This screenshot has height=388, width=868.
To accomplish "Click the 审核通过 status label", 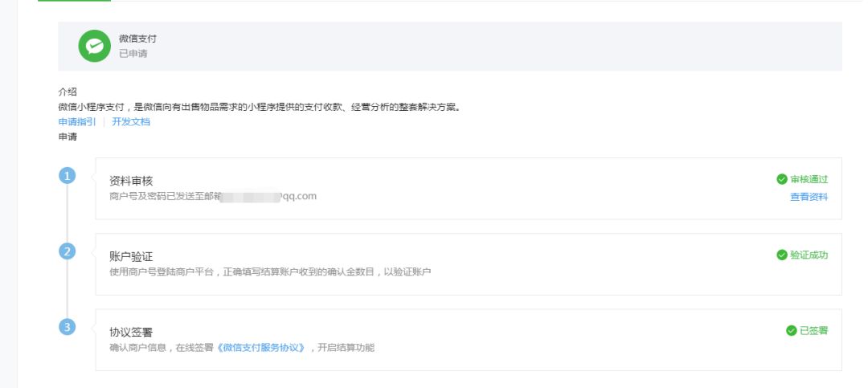I will point(809,179).
